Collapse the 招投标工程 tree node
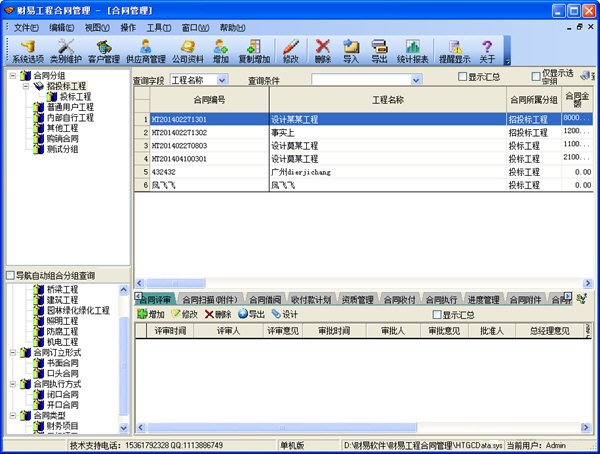This screenshot has height=454, width=600. click(x=26, y=86)
